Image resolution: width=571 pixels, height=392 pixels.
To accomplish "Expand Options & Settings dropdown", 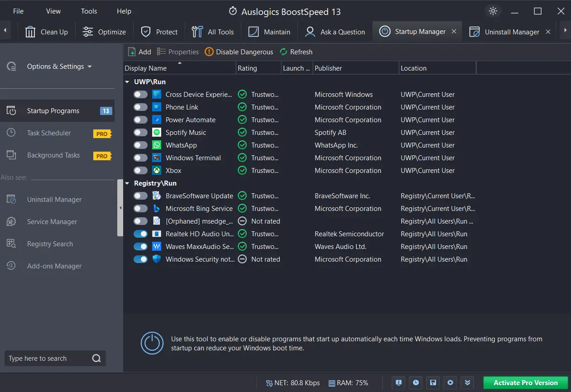I will pyautogui.click(x=59, y=67).
